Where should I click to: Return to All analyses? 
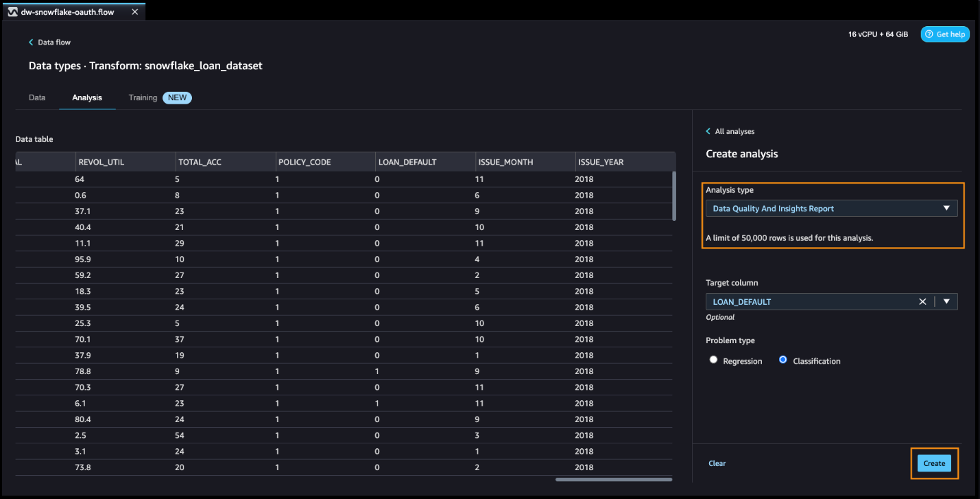pyautogui.click(x=734, y=131)
